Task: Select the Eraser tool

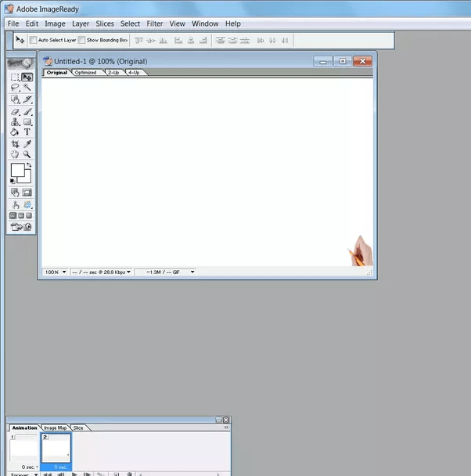Action: (15, 112)
